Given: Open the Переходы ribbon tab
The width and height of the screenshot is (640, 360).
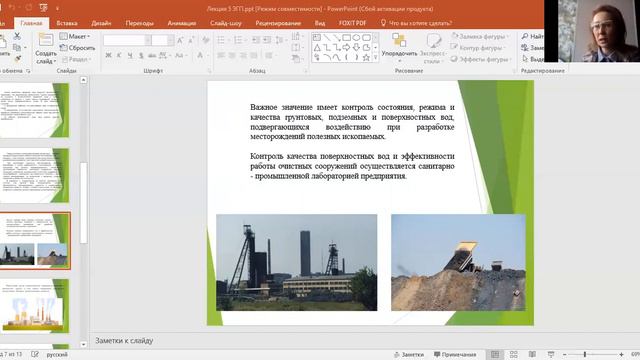Looking at the screenshot, I should [140, 23].
